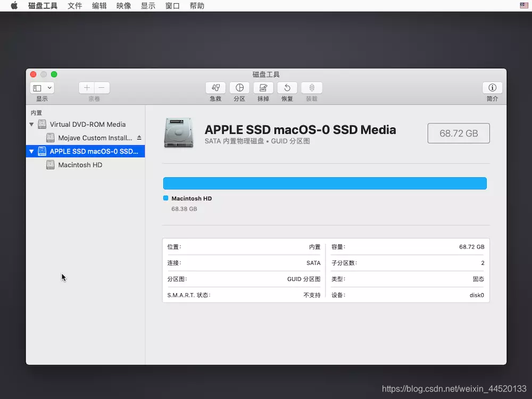Click the 68.72 GB capacity box
This screenshot has width=532, height=399.
459,134
